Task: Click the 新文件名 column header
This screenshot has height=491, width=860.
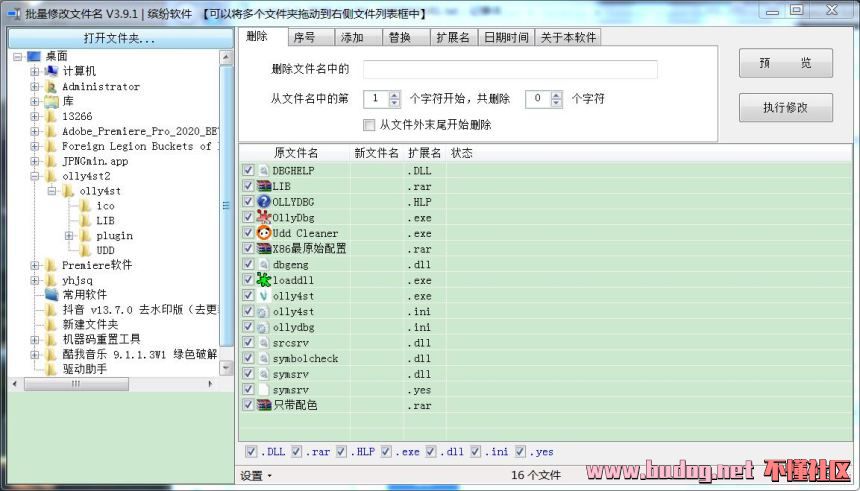Action: pyautogui.click(x=376, y=153)
